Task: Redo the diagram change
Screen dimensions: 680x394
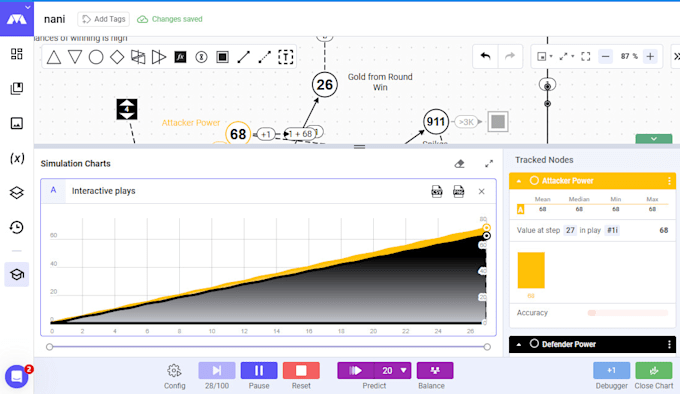Action: click(x=510, y=56)
